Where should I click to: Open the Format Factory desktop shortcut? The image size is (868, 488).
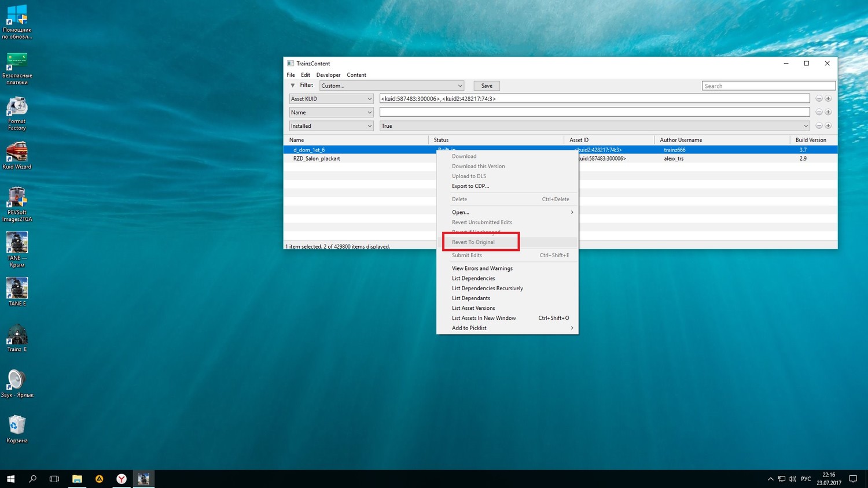click(17, 109)
